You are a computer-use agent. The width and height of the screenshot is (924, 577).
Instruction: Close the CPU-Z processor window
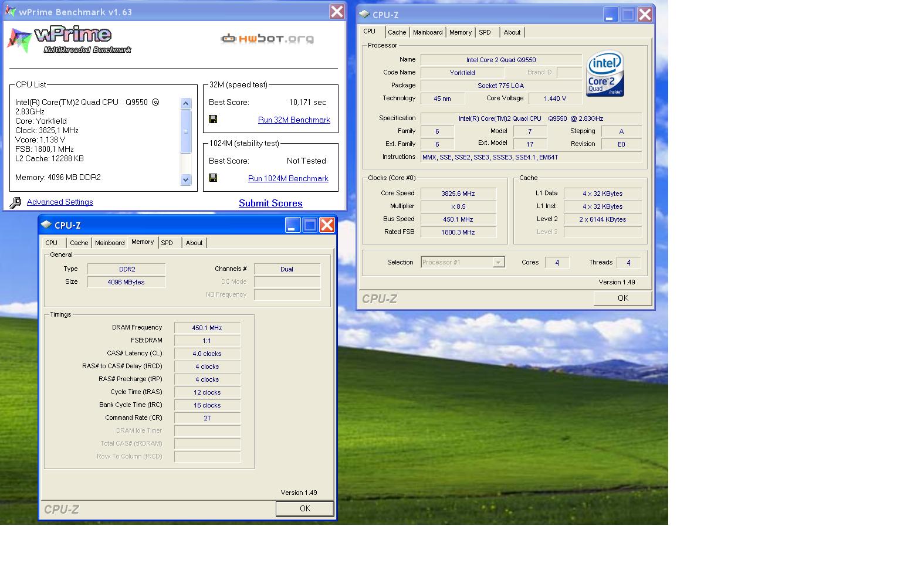click(645, 15)
